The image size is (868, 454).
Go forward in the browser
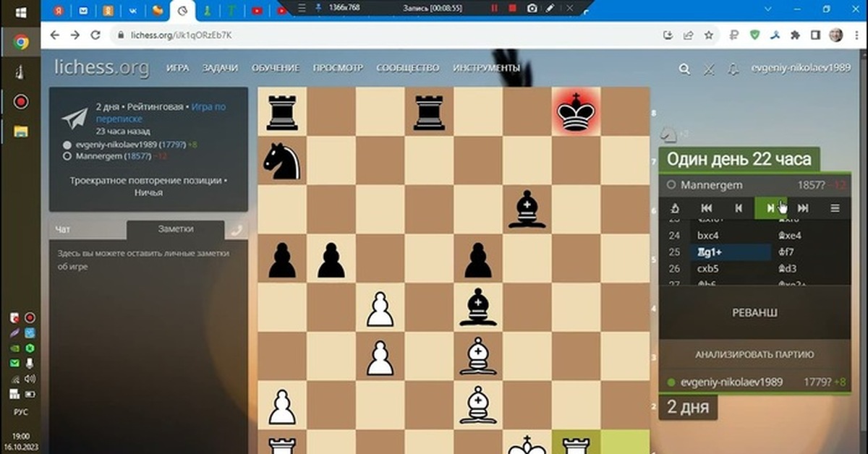[x=75, y=35]
